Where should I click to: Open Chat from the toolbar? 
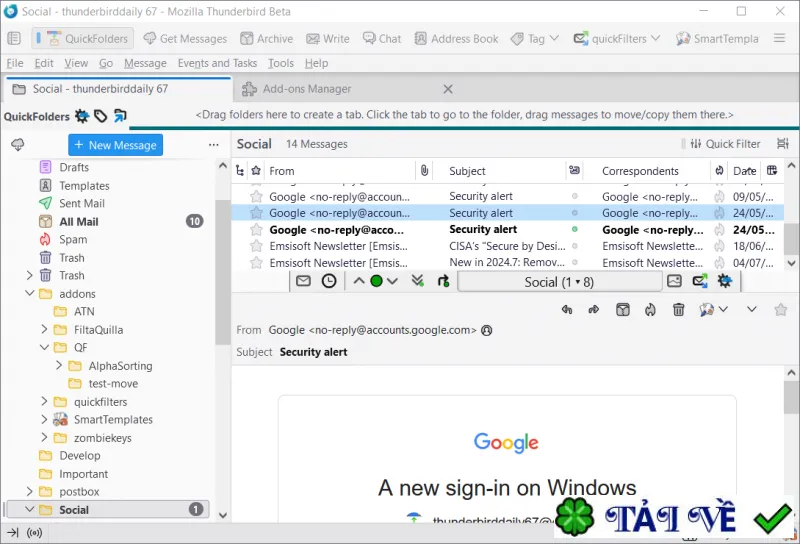click(x=382, y=39)
